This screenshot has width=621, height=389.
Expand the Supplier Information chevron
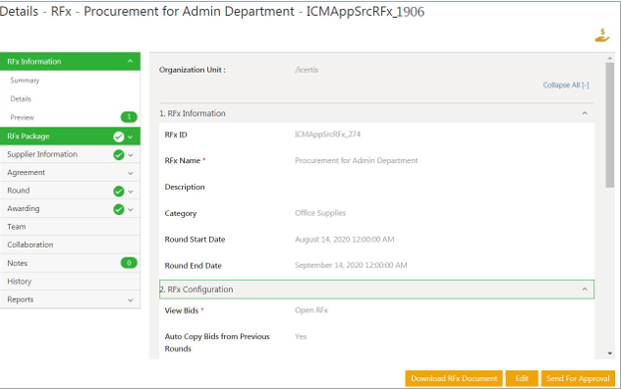(x=131, y=155)
